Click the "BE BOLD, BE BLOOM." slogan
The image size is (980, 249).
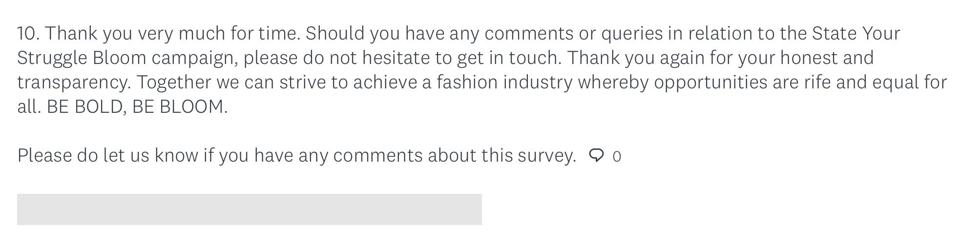click(x=137, y=107)
